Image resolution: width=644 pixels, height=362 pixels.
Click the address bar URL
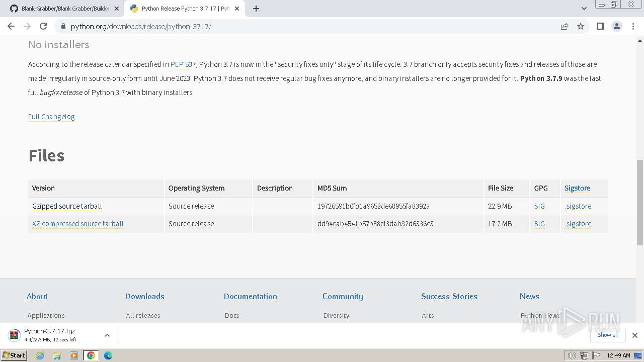(x=141, y=26)
